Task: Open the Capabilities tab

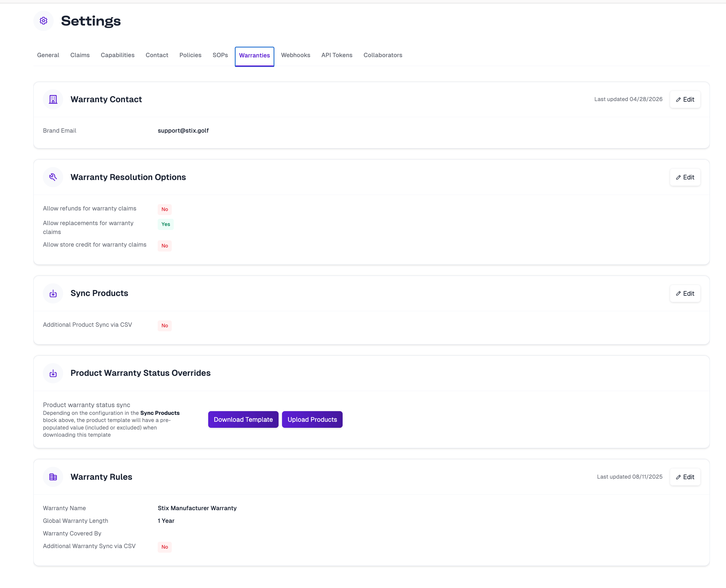Action: 117,55
